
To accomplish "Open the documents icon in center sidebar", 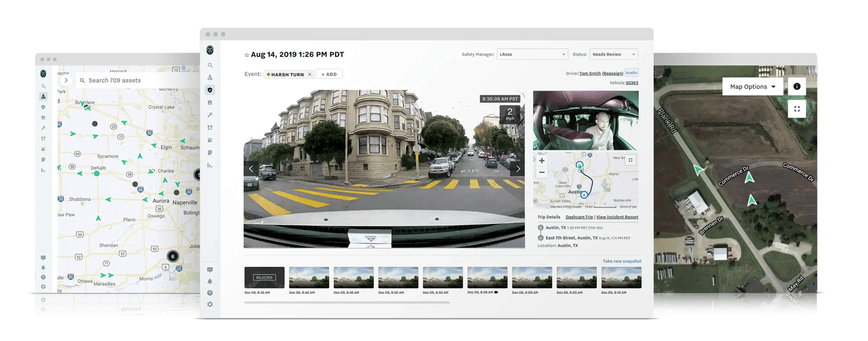I will (210, 153).
